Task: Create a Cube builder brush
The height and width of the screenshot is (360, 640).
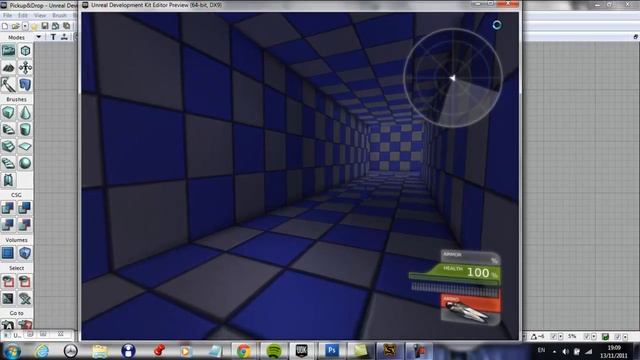Action: tap(8, 113)
